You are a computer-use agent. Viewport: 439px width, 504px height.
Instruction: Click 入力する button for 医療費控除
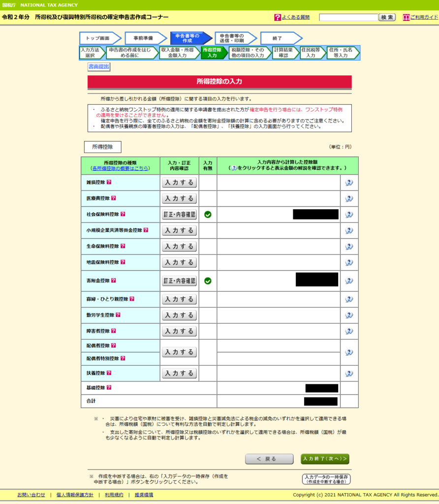pyautogui.click(x=179, y=199)
